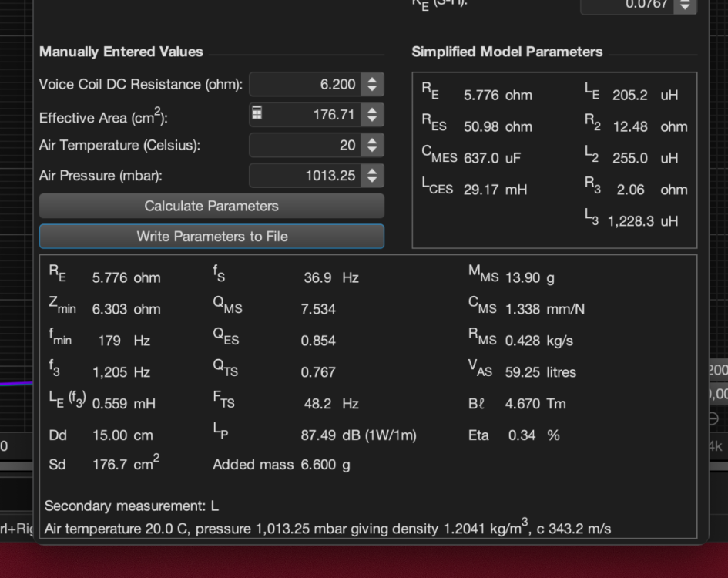The height and width of the screenshot is (578, 728).
Task: Select the Air Temperature field showing 20
Action: pos(306,145)
